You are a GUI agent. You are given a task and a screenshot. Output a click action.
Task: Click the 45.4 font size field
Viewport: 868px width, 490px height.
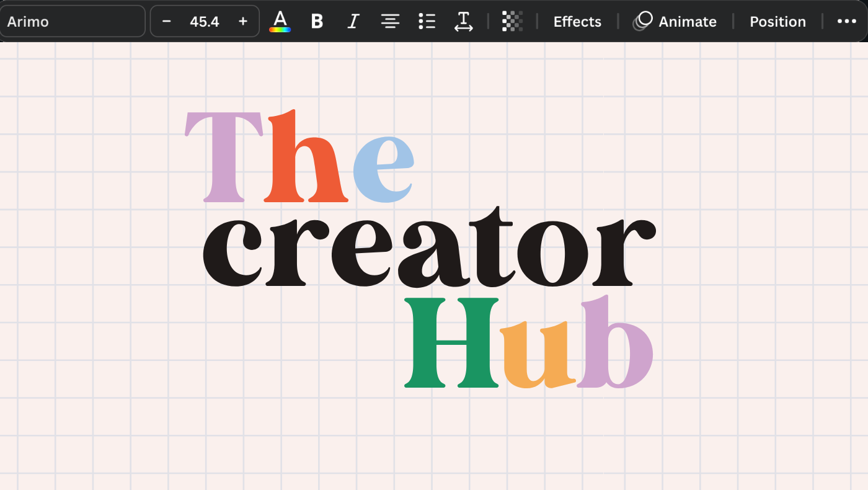tap(205, 21)
